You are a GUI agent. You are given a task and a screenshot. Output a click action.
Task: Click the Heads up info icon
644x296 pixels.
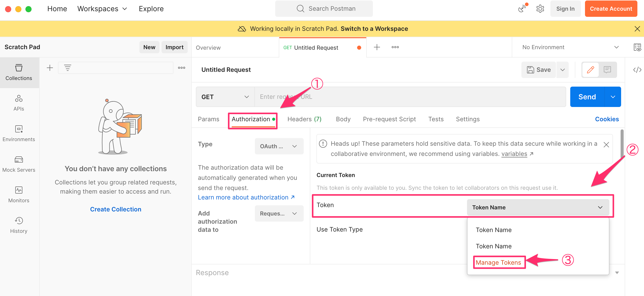pyautogui.click(x=323, y=144)
